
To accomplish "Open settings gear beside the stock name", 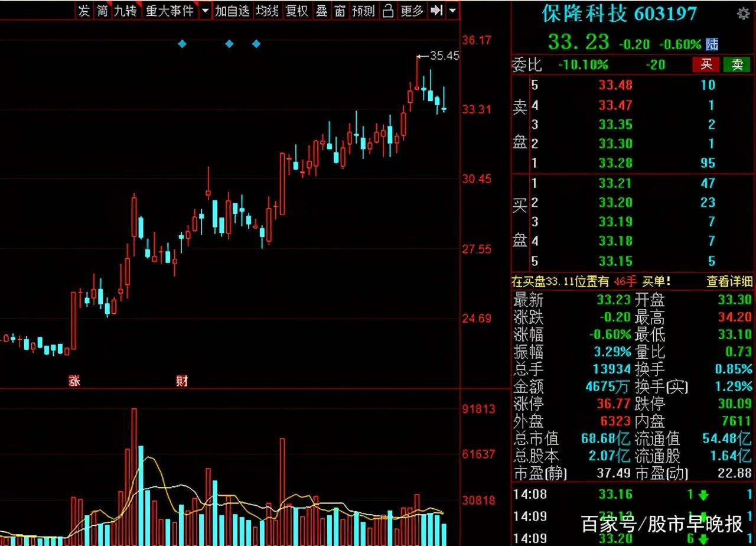I will click(x=743, y=14).
